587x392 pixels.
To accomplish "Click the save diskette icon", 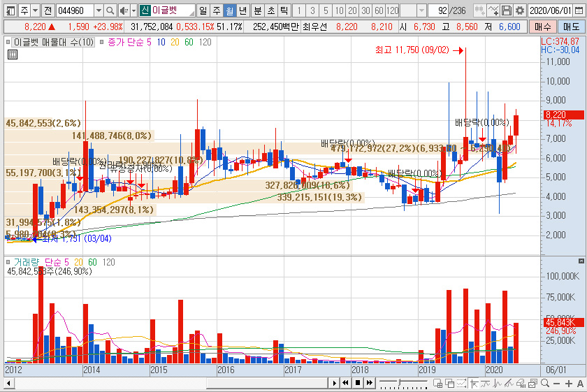I will point(507,10).
